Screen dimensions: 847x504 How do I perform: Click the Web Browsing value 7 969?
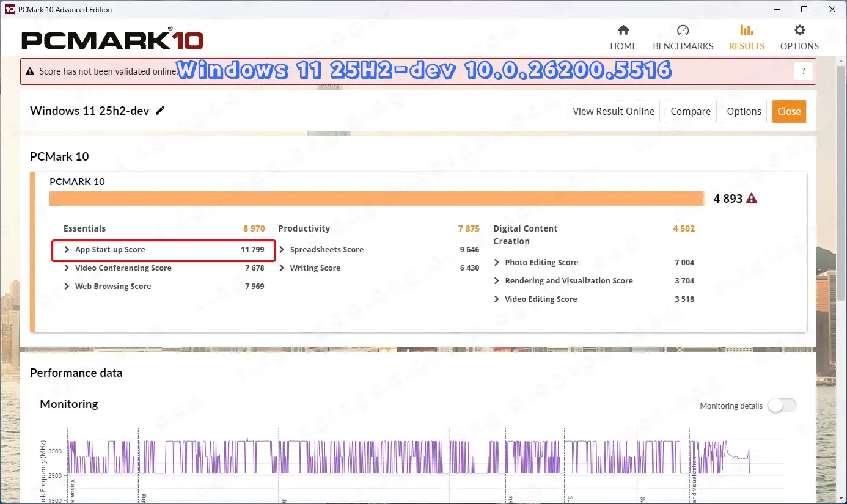255,286
